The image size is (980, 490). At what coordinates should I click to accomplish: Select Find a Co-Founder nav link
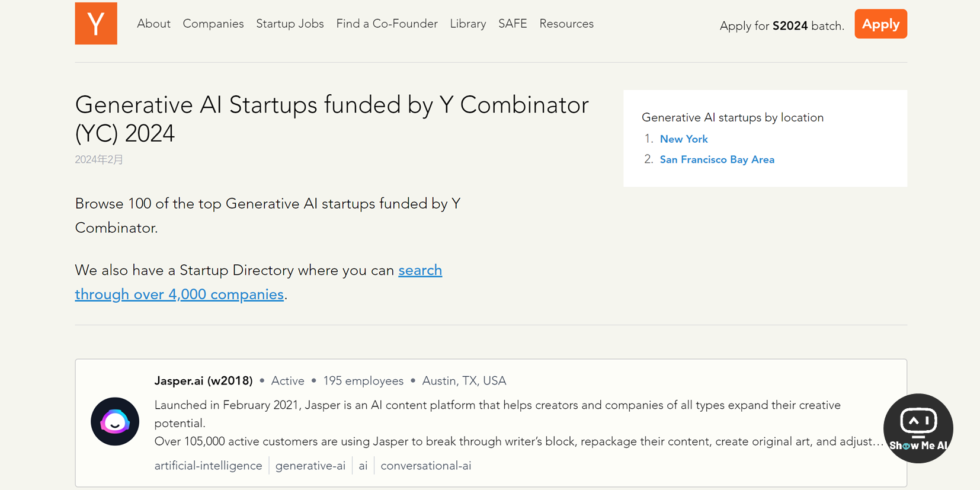387,24
